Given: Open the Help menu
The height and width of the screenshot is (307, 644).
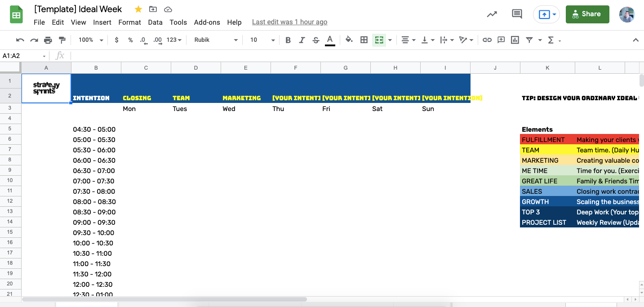Looking at the screenshot, I should point(234,22).
